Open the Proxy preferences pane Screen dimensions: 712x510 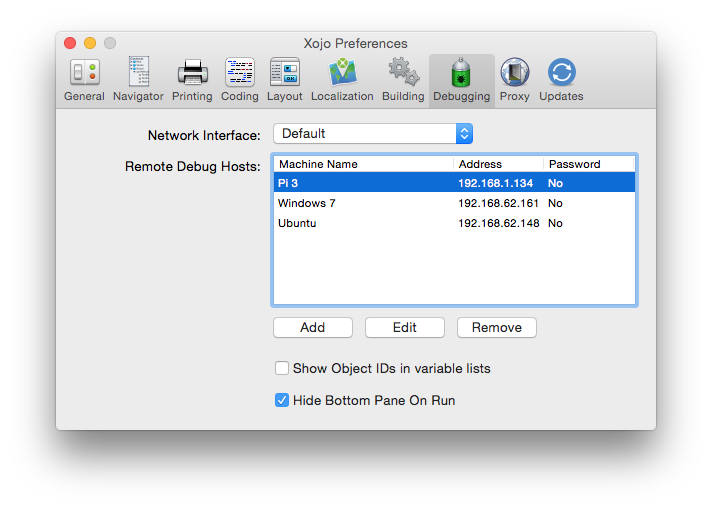(514, 80)
